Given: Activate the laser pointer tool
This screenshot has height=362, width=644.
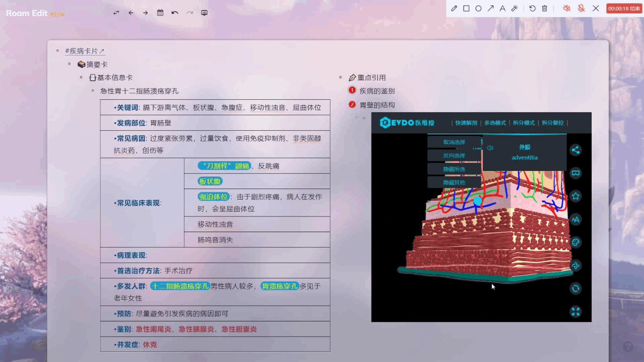Looking at the screenshot, I should [515, 8].
